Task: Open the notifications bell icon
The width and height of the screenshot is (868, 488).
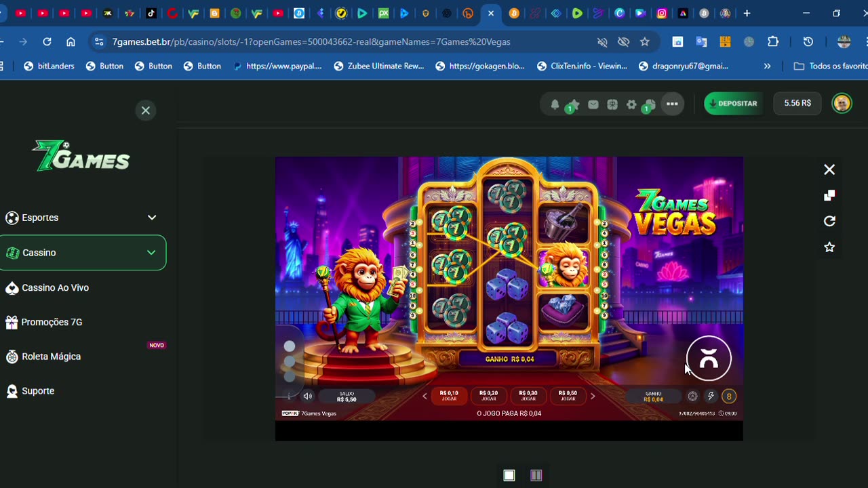Action: point(555,104)
